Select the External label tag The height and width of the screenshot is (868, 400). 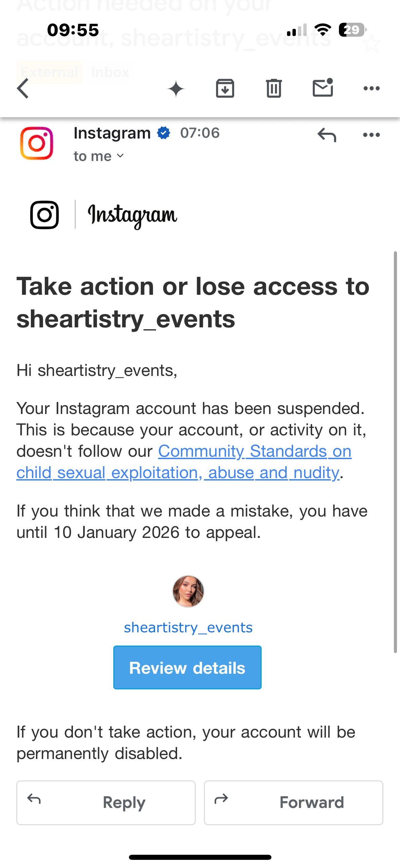[50, 72]
